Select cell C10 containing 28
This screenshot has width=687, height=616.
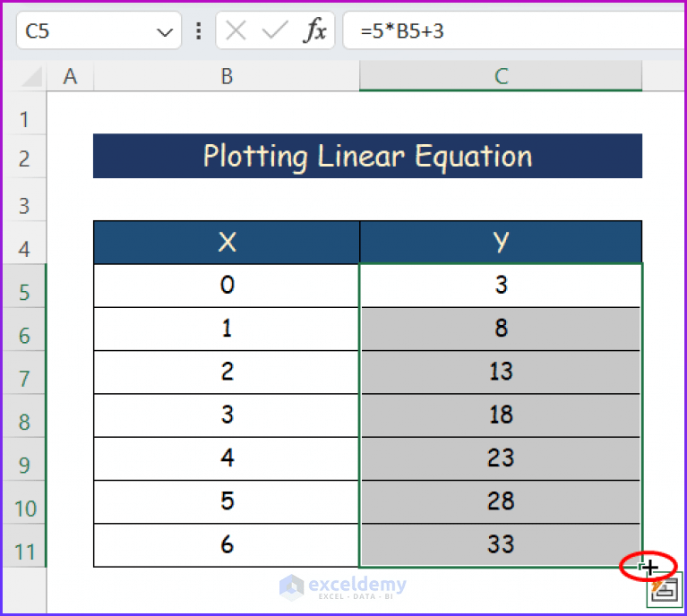501,501
